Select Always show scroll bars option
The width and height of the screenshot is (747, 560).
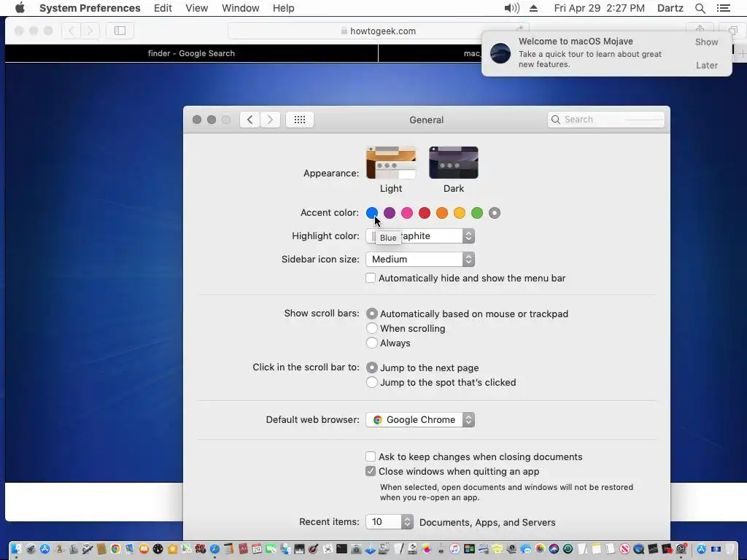tap(371, 343)
